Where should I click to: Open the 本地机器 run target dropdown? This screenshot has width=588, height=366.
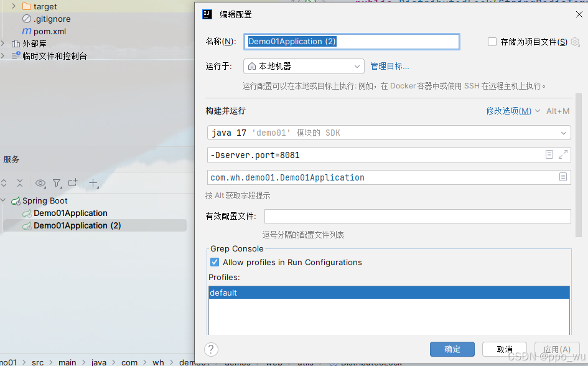pyautogui.click(x=304, y=67)
